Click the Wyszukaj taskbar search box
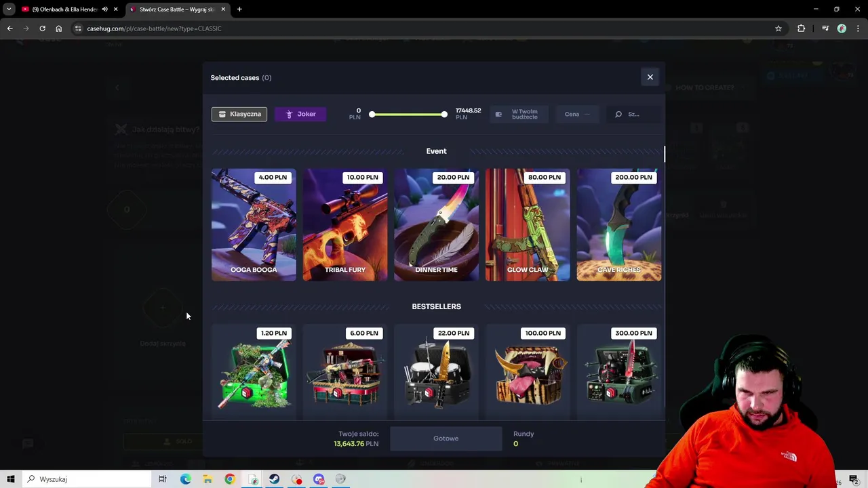Screen dimensions: 868x488 click(x=86, y=479)
